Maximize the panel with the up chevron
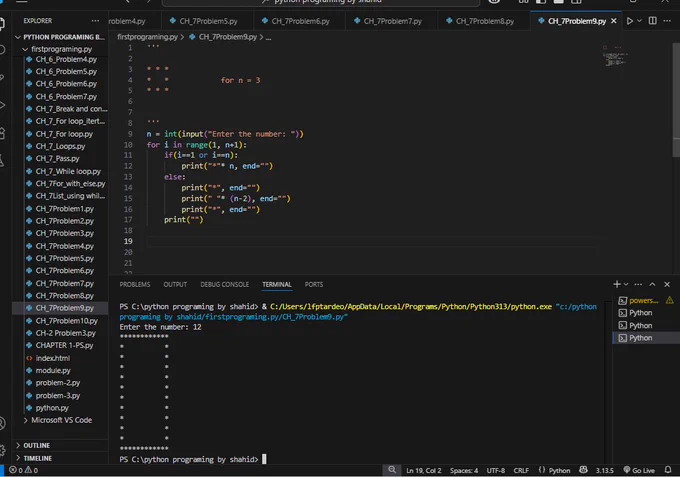 [652, 284]
